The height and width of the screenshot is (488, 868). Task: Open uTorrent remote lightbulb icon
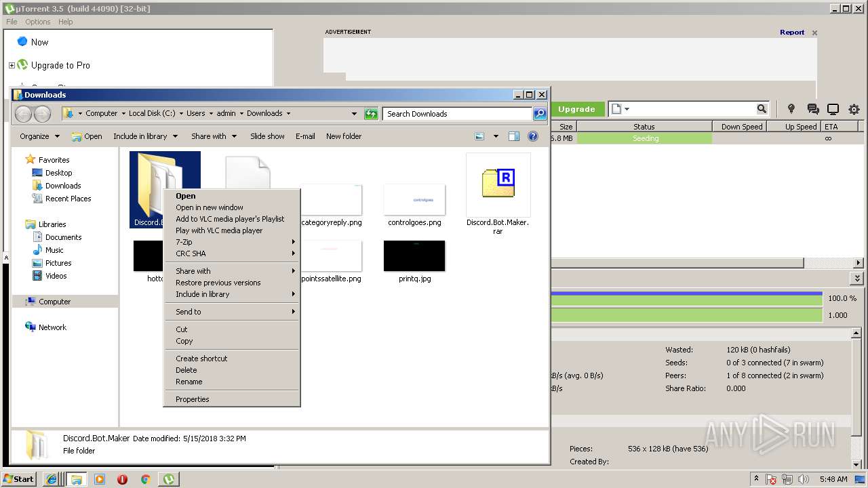coord(791,109)
